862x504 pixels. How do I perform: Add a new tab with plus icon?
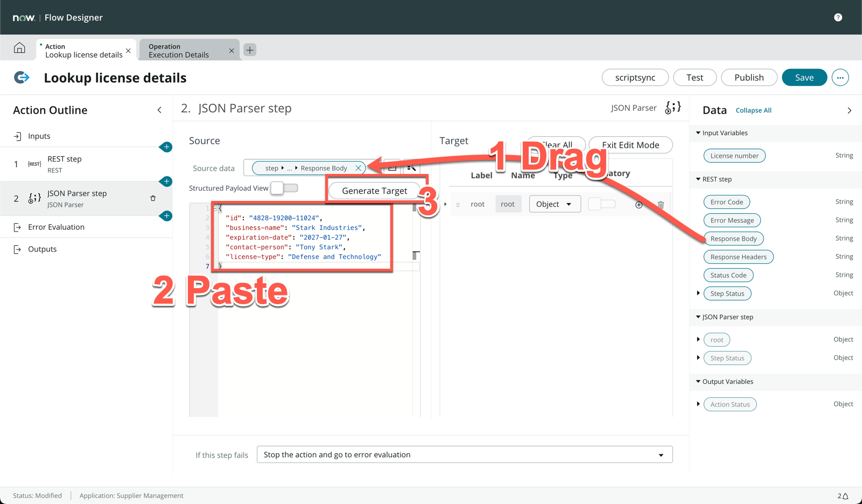point(250,50)
